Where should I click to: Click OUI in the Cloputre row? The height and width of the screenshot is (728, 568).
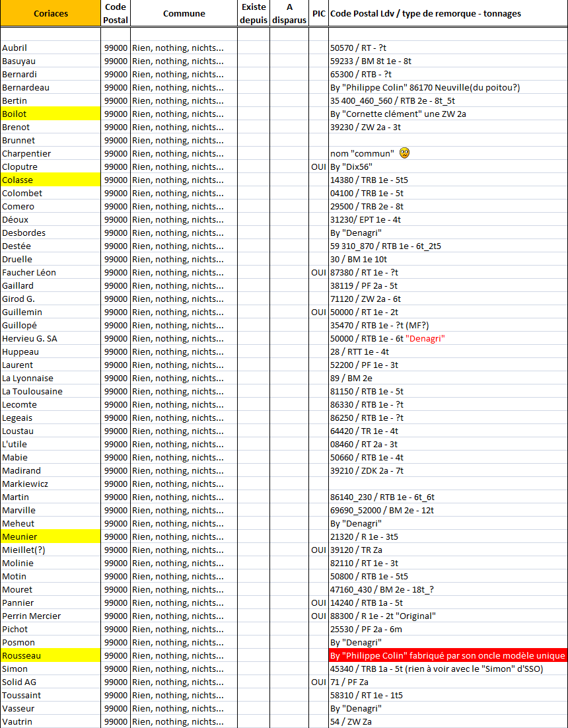319,166
